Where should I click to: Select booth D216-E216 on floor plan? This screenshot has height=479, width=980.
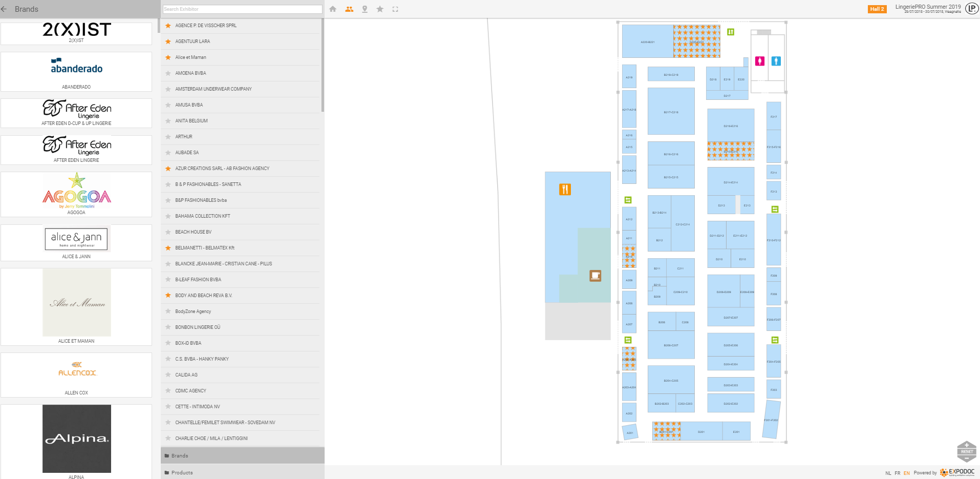point(731,125)
